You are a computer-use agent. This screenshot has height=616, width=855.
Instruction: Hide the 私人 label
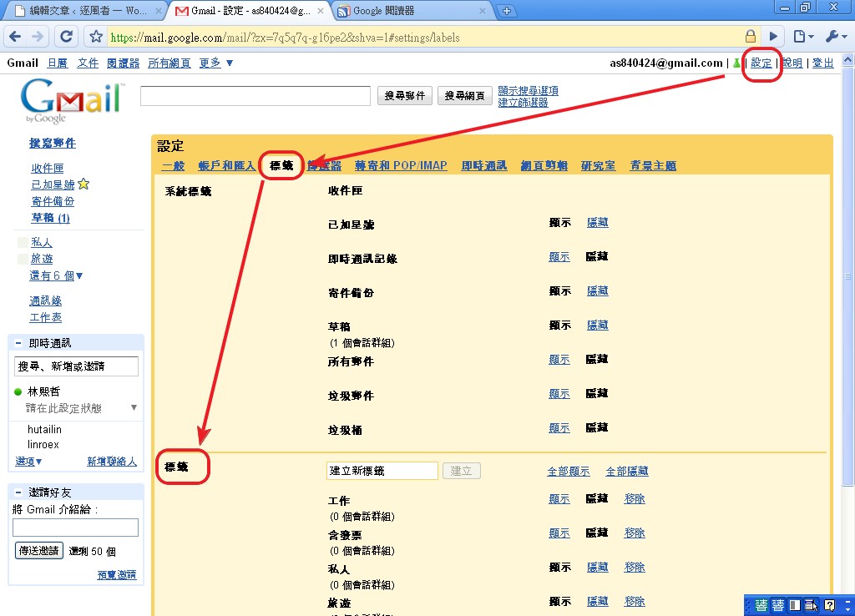[x=598, y=568]
